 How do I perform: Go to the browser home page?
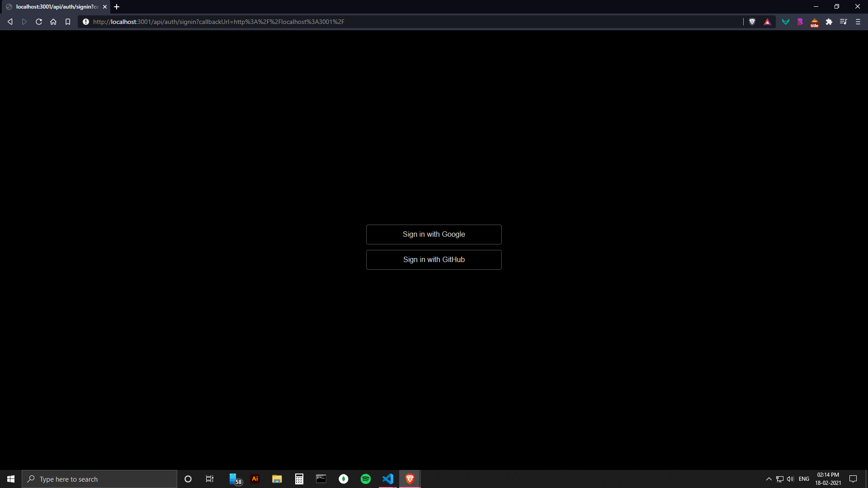[x=53, y=22]
